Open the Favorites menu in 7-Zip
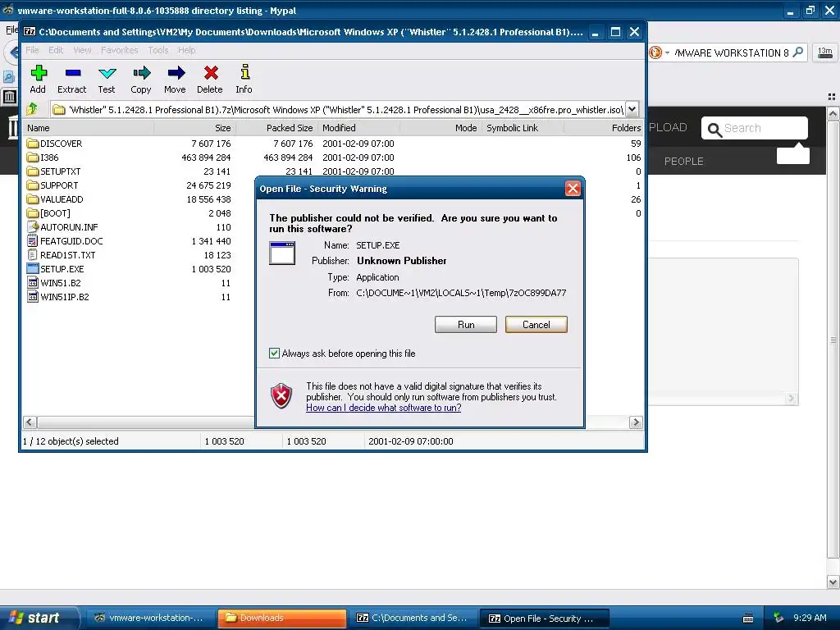Image resolution: width=840 pixels, height=630 pixels. click(120, 50)
